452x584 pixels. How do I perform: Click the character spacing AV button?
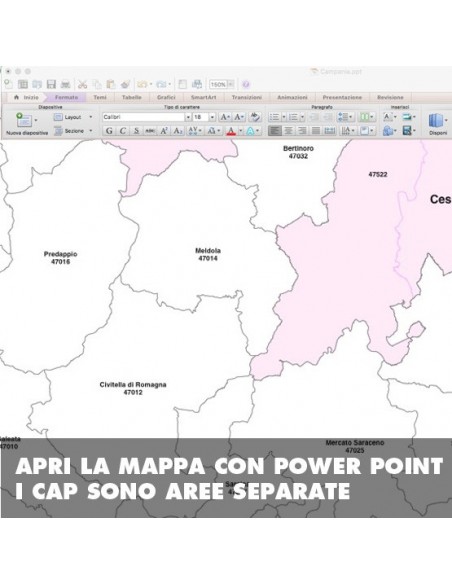[195, 131]
